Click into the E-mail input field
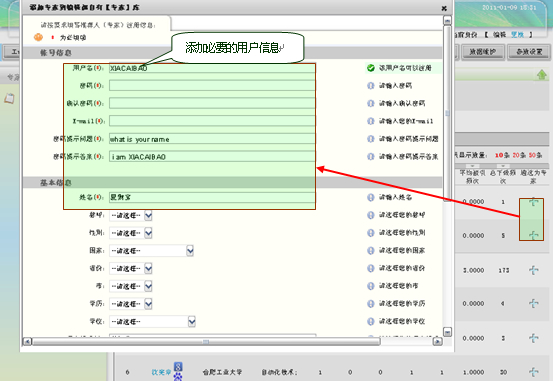The image size is (553, 381). (212, 121)
